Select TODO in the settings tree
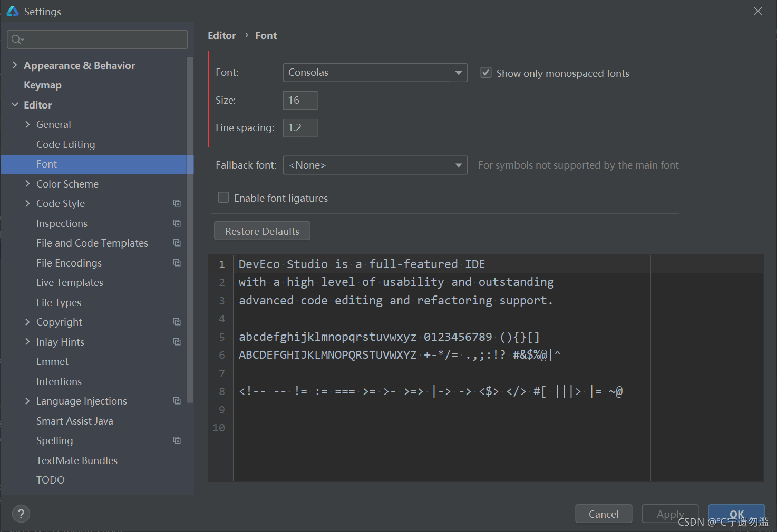 pos(51,480)
